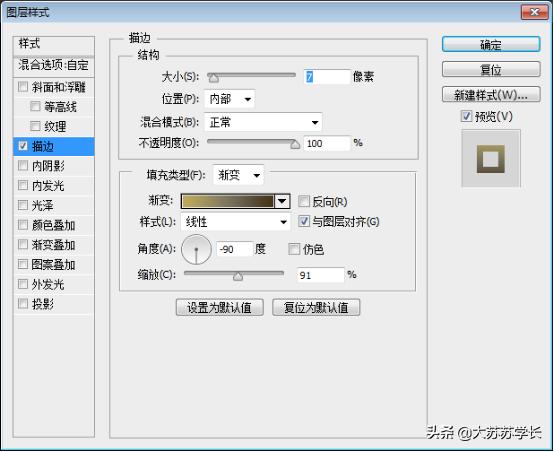
Task: Select the 光泽 style label
Action: (x=43, y=205)
